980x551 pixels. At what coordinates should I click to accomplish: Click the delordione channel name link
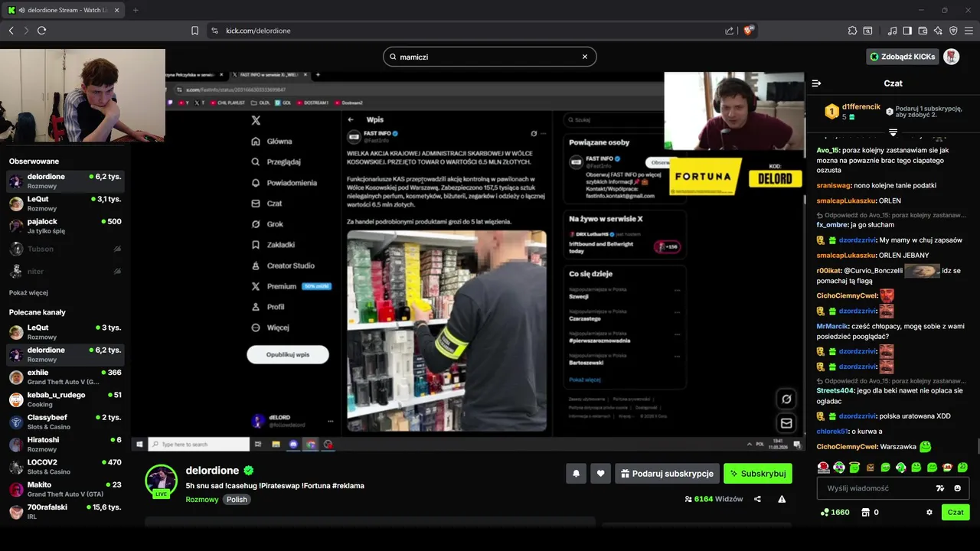212,471
